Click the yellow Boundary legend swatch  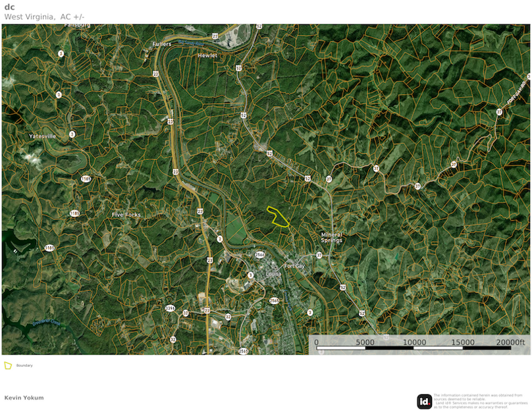pos(9,365)
